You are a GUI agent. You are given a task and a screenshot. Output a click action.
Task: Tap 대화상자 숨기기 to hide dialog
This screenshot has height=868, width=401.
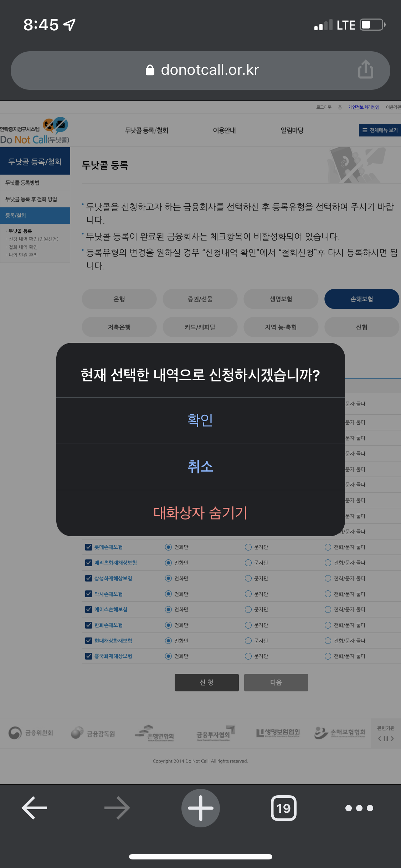(x=200, y=513)
